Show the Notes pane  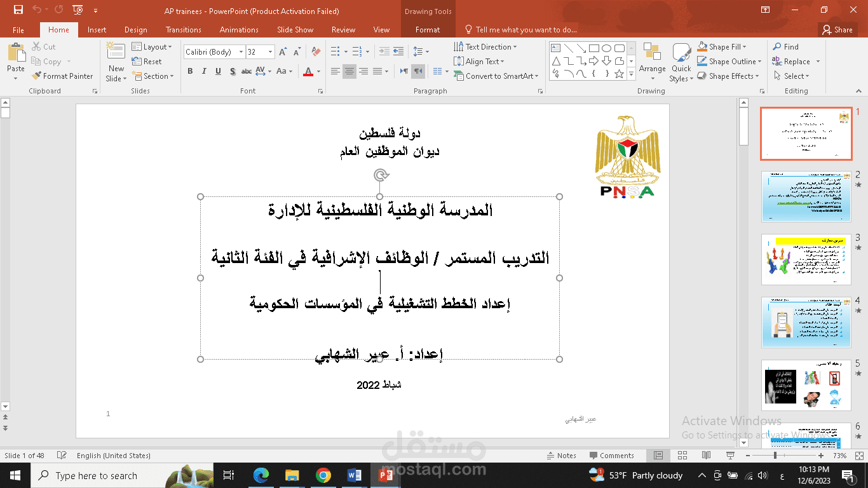click(x=561, y=456)
